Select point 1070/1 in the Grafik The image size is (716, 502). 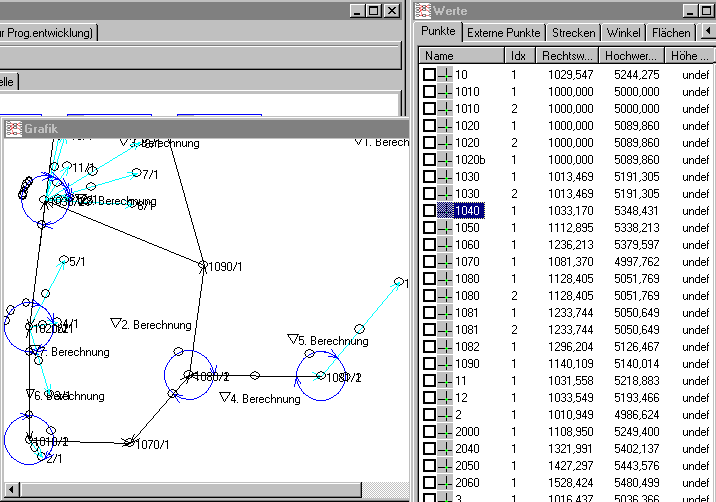pos(130,442)
